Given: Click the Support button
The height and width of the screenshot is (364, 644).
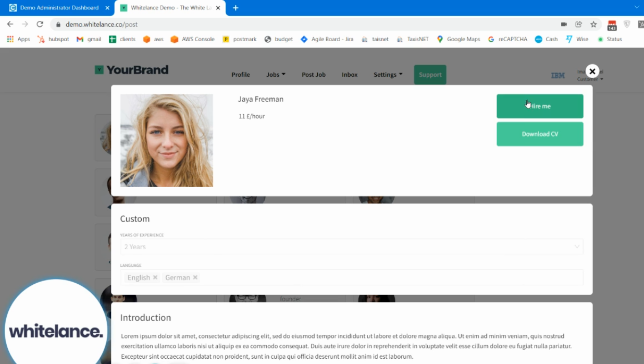Looking at the screenshot, I should click(x=430, y=75).
